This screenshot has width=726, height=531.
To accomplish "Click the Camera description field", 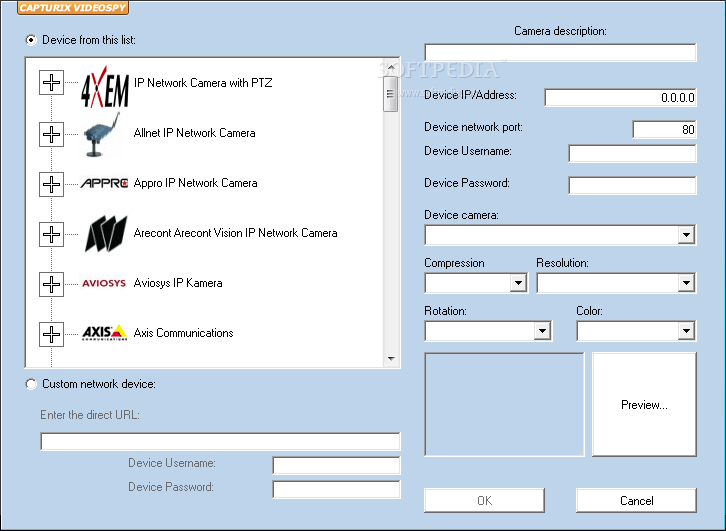I will (560, 52).
